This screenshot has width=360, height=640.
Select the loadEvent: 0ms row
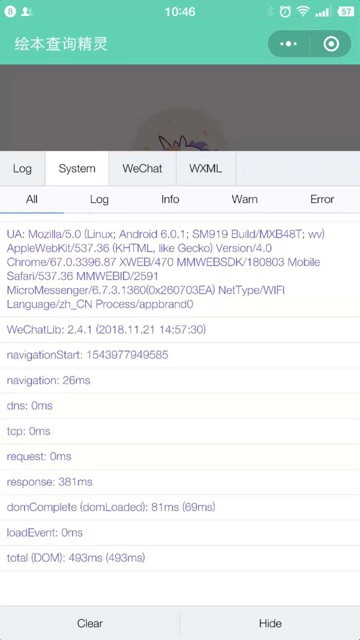coord(180,533)
